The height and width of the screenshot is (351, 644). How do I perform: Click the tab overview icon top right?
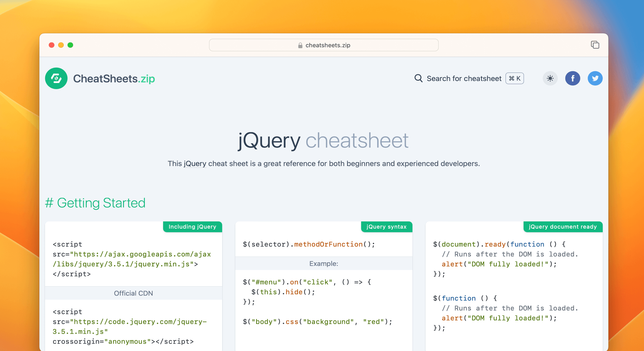pyautogui.click(x=595, y=45)
